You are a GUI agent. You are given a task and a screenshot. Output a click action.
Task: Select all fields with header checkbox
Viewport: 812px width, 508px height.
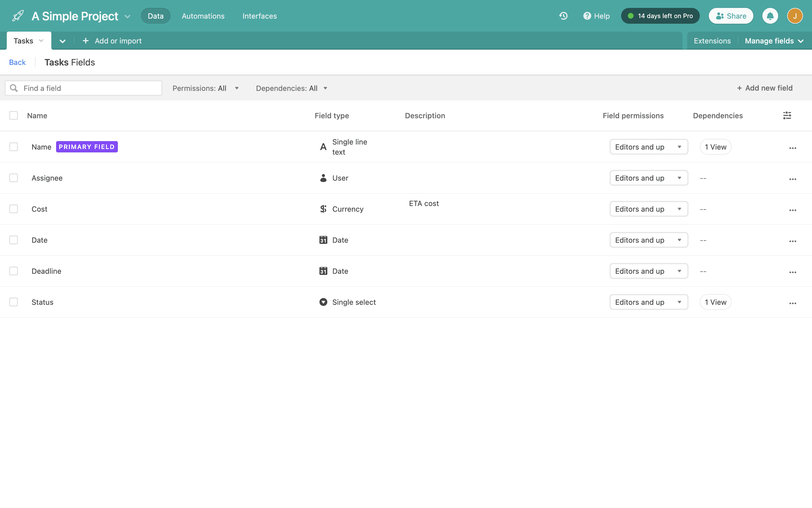click(x=14, y=116)
